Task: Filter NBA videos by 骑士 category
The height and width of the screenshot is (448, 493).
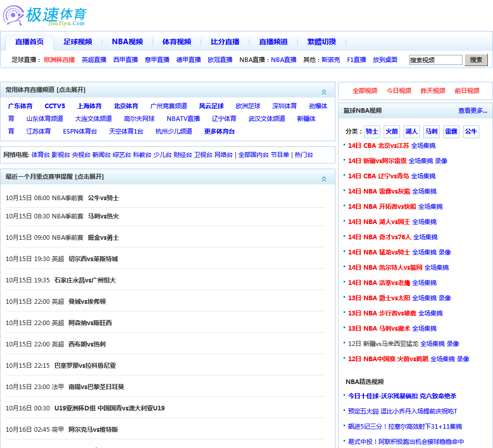Action: pyautogui.click(x=372, y=132)
